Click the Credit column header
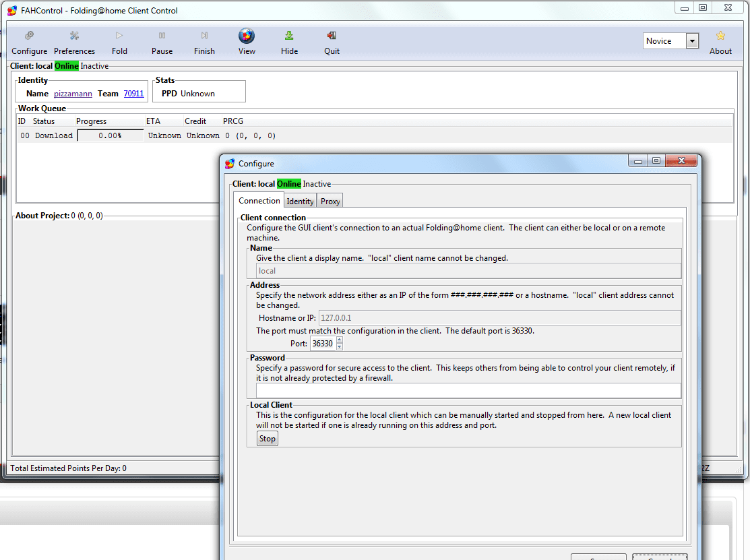The image size is (750, 560). (x=195, y=121)
